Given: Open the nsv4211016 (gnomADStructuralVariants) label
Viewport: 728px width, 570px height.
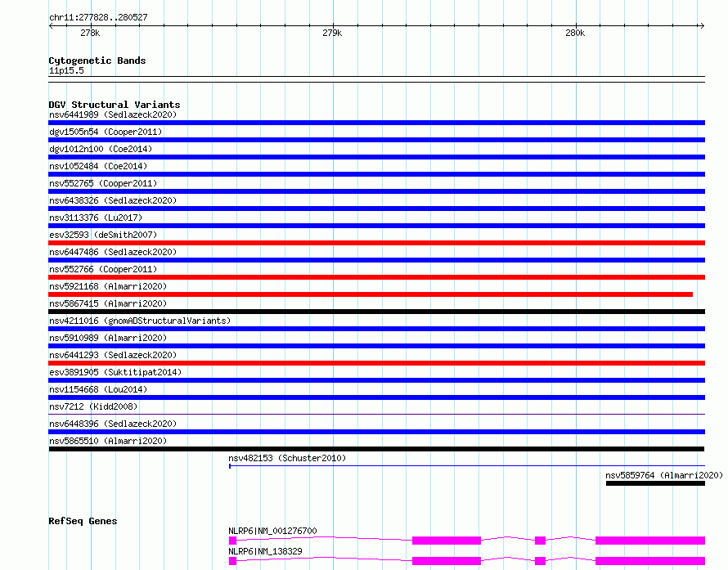Looking at the screenshot, I should tap(140, 321).
